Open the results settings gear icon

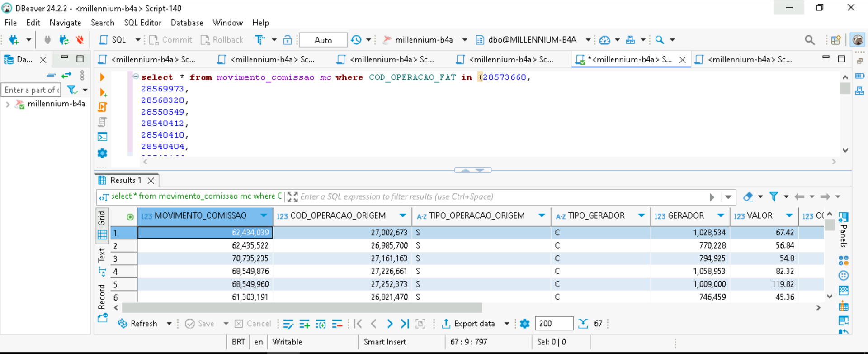tap(524, 324)
